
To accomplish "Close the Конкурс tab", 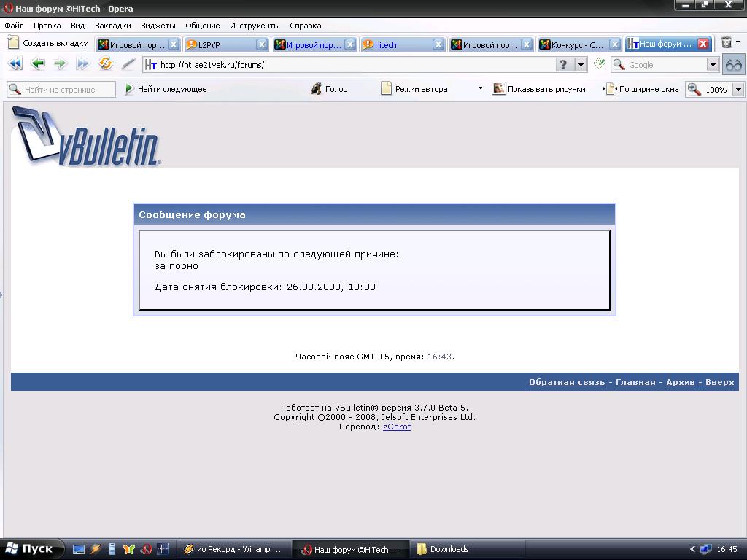I will point(615,44).
